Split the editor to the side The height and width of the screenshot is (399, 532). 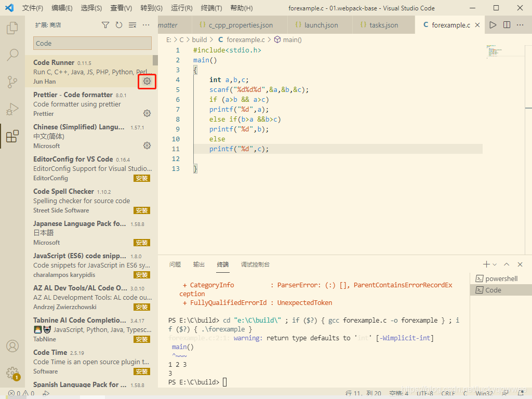click(x=506, y=24)
